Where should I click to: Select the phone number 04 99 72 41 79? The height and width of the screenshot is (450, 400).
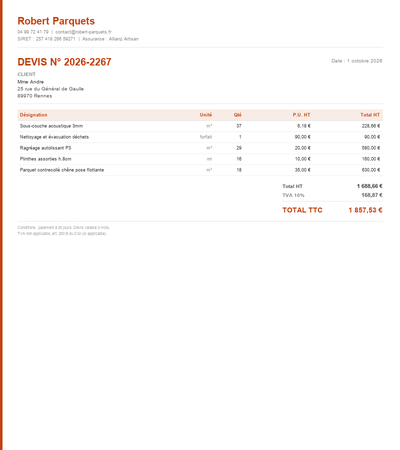[x=33, y=32]
